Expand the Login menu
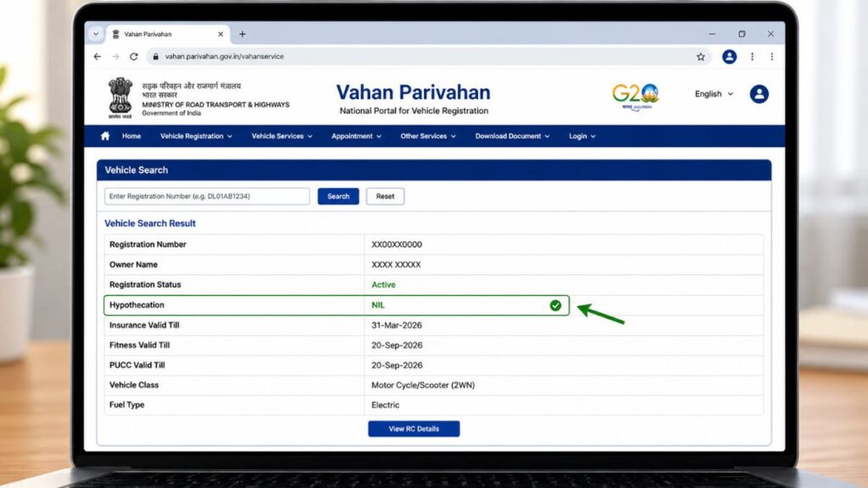This screenshot has width=868, height=488. [581, 136]
